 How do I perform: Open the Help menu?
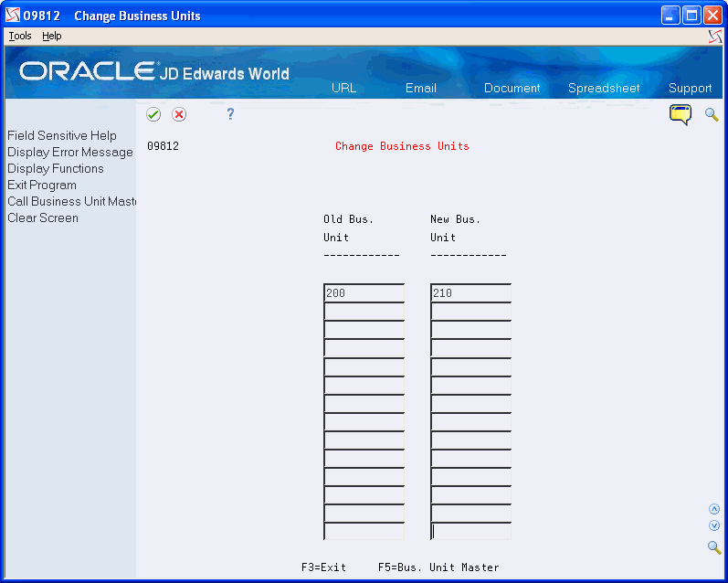[51, 36]
